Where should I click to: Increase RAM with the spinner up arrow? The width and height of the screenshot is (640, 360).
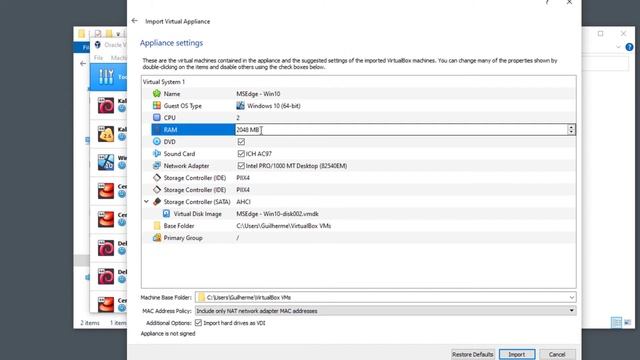[x=571, y=127]
